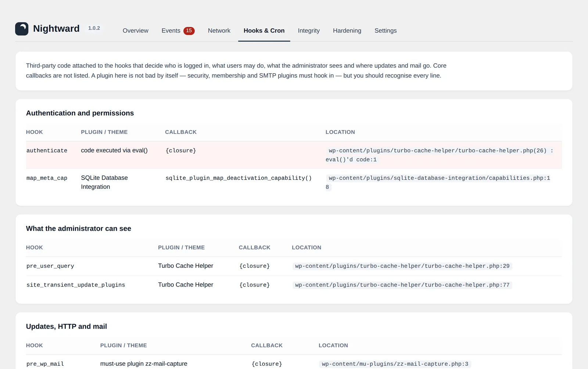Open the Hardening tab

(347, 31)
